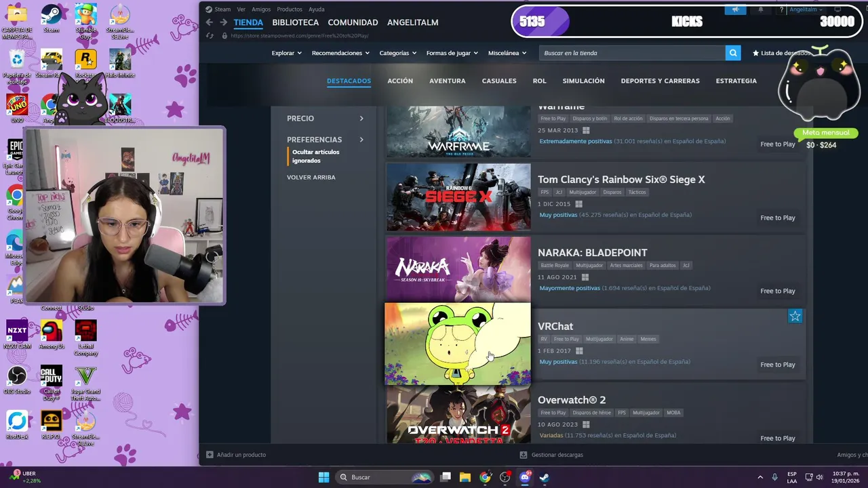
Task: Open Gestionar descargas
Action: point(551,455)
